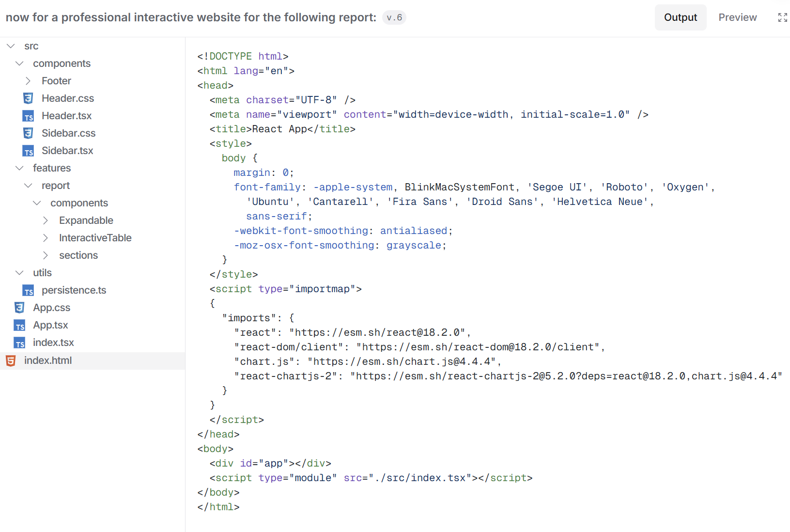Expand the InteractiveTable folder
790x532 pixels.
(46, 238)
